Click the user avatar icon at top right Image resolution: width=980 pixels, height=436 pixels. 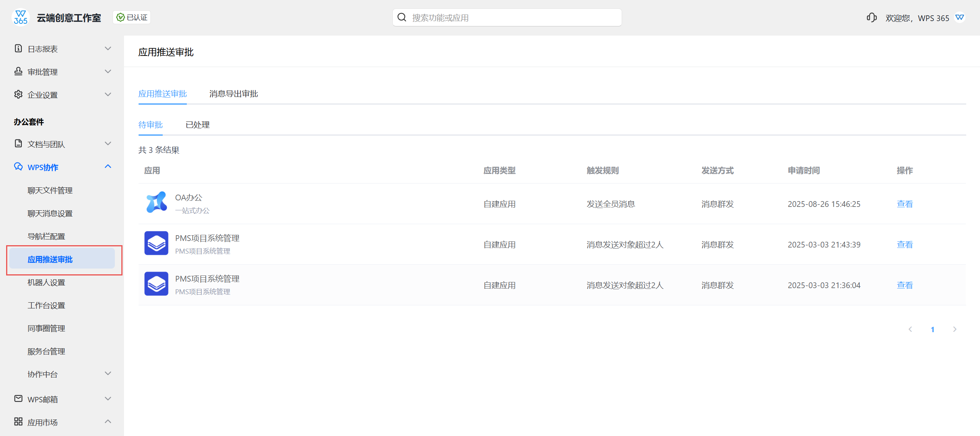[960, 18]
